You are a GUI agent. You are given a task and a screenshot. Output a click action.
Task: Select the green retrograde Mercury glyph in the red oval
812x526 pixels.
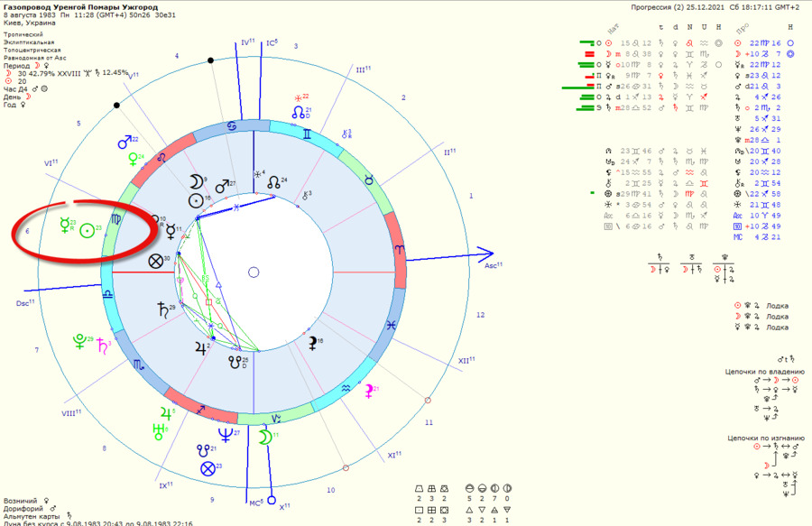(x=64, y=226)
